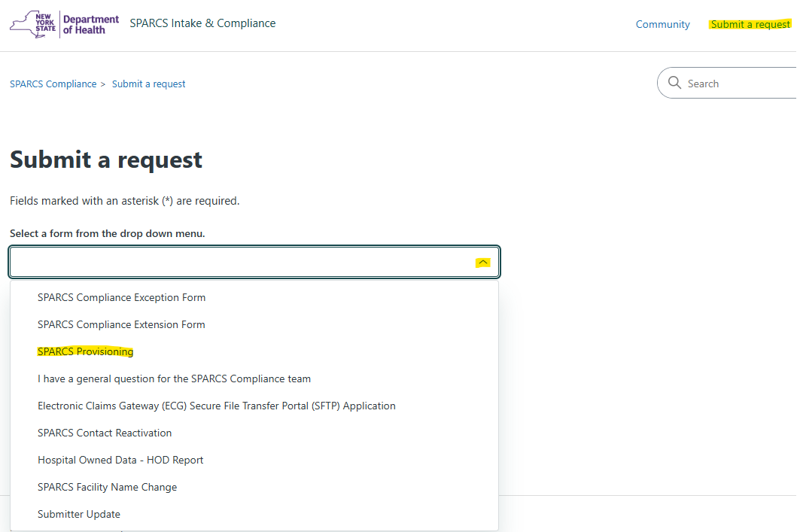Select Electronic Claims Gateway SFTP Application option
The height and width of the screenshot is (532, 797).
tap(254, 406)
